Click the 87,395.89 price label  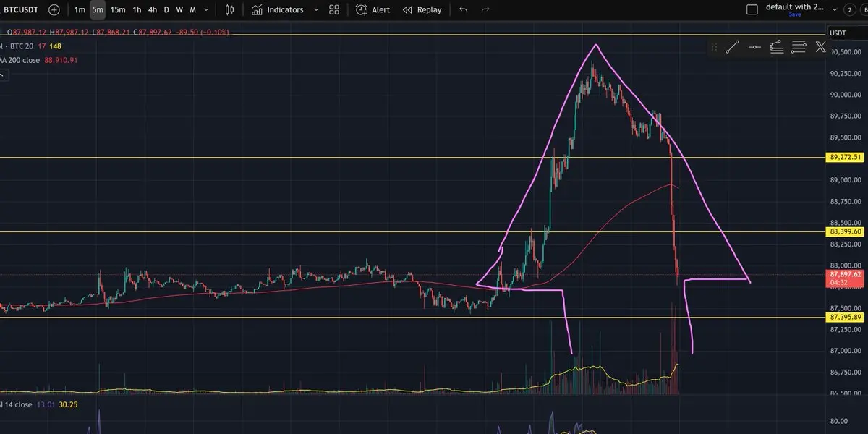tap(846, 317)
